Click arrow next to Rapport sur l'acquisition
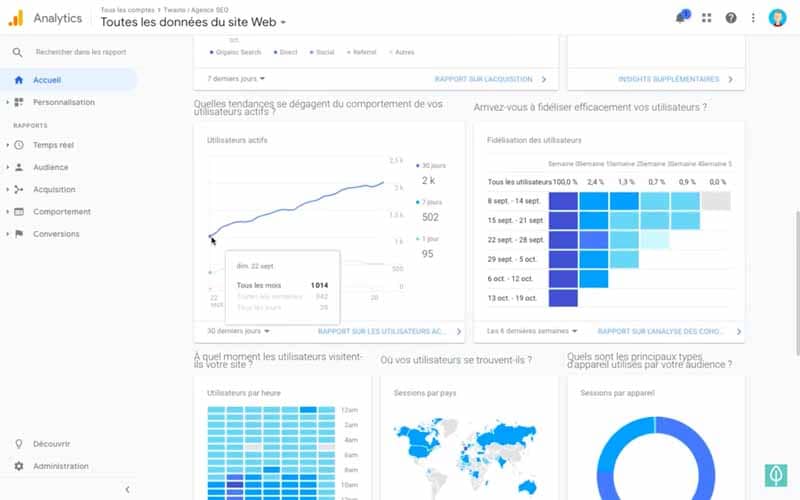 pyautogui.click(x=544, y=79)
